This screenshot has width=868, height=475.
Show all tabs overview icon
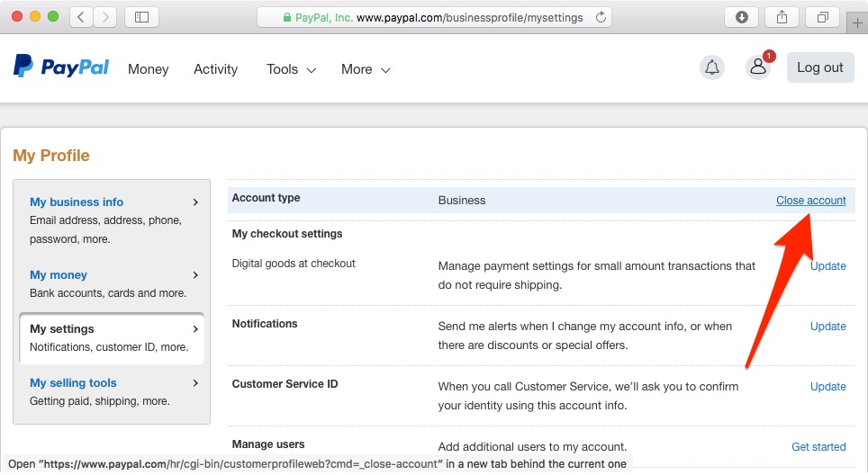tap(823, 17)
